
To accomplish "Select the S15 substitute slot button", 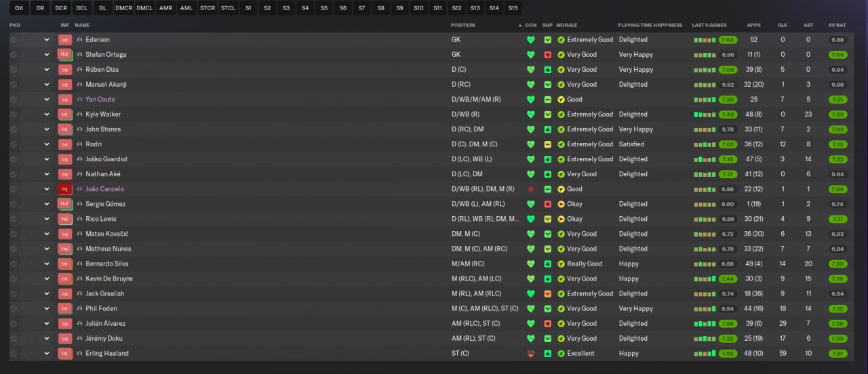I will pyautogui.click(x=513, y=8).
